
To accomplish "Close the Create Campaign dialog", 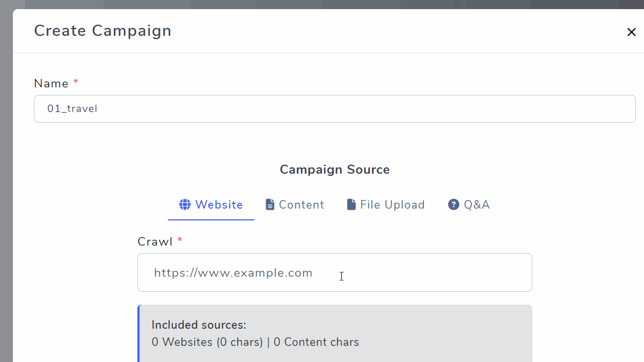I will 631,32.
